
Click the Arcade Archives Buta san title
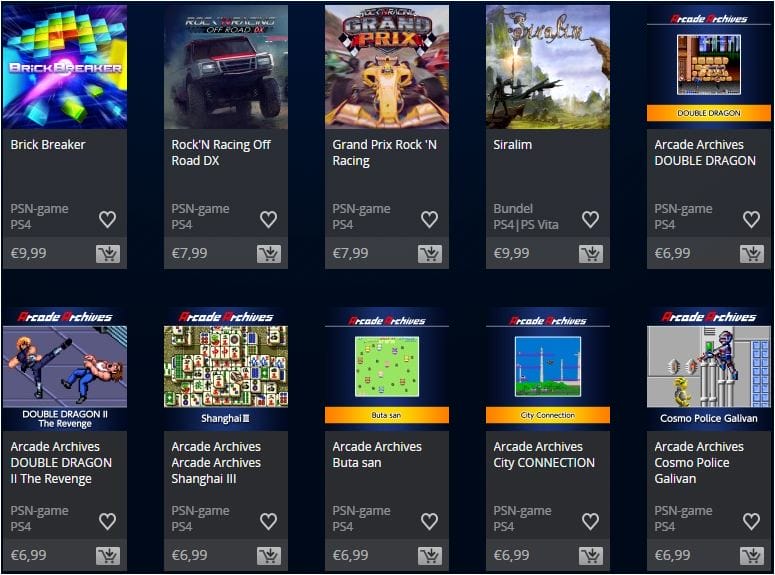[377, 455]
